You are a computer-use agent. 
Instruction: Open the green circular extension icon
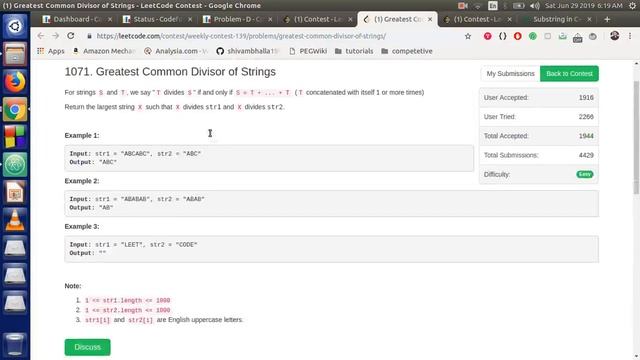(x=533, y=36)
